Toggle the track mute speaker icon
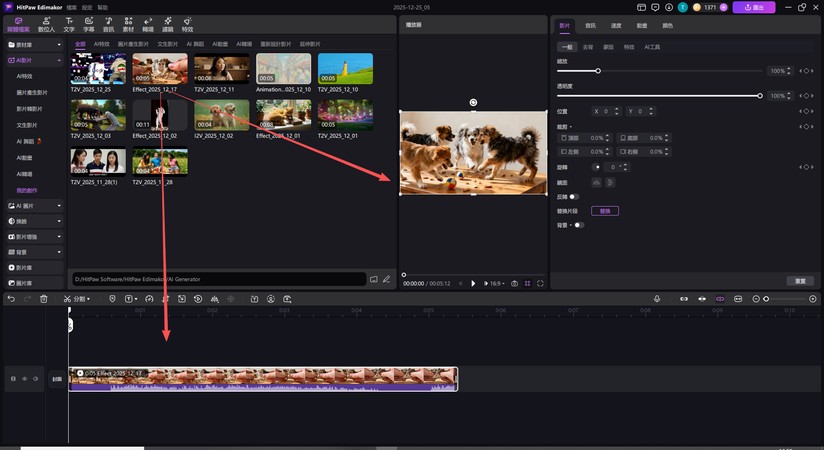Image resolution: width=824 pixels, height=450 pixels. click(x=36, y=379)
